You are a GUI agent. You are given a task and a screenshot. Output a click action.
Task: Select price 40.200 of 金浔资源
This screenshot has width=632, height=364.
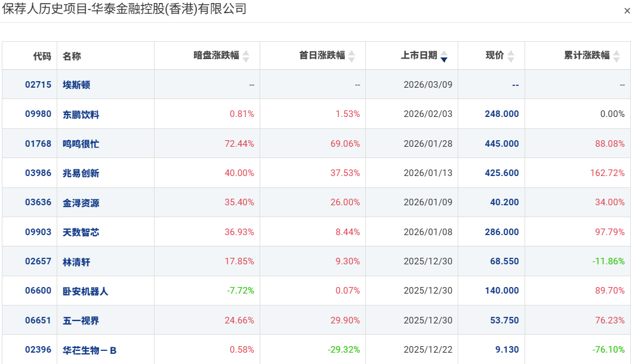pyautogui.click(x=504, y=202)
